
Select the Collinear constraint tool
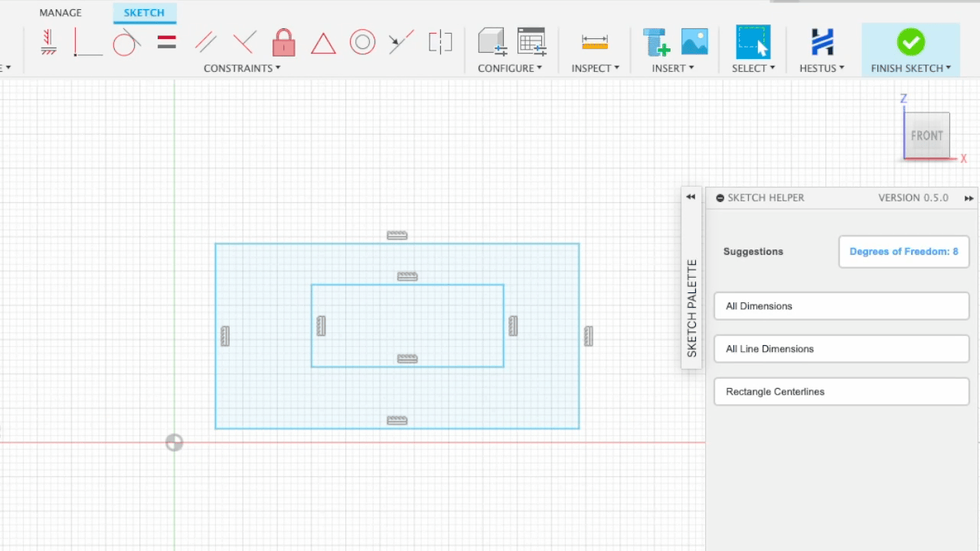coord(401,41)
